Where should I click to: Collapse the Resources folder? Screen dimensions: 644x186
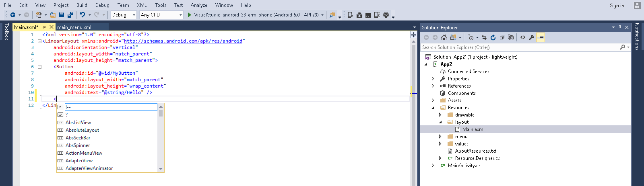(433, 108)
